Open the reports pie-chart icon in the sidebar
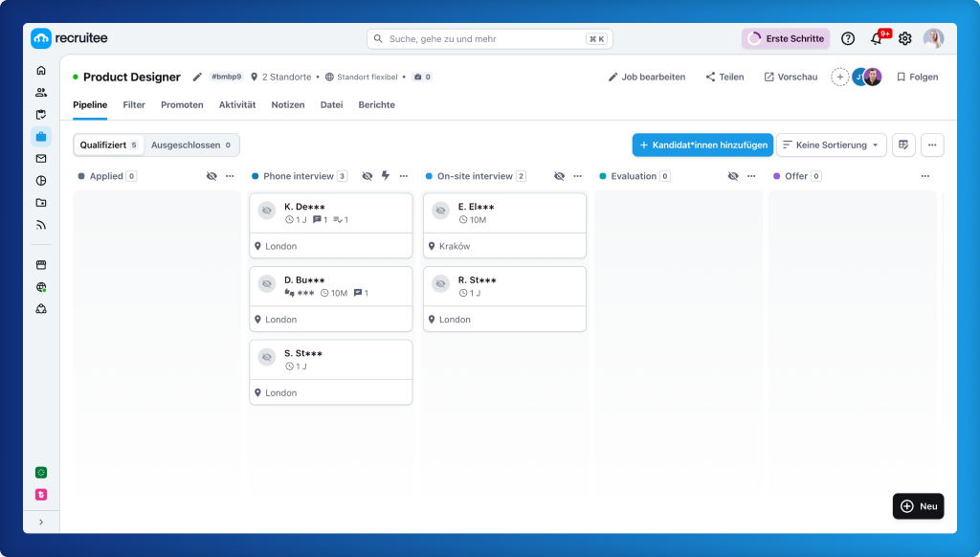This screenshot has height=557, width=980. coord(40,180)
